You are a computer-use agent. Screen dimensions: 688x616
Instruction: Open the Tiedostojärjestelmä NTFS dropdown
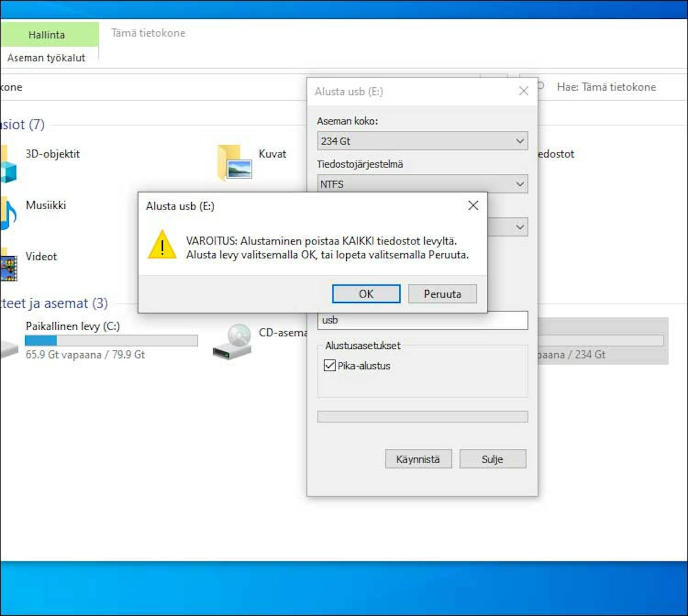(x=422, y=184)
